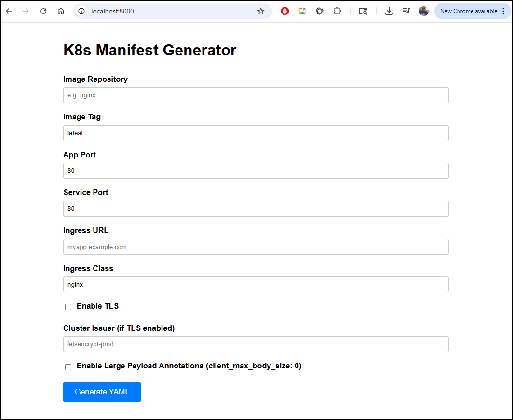The width and height of the screenshot is (513, 420).
Task: Click the browser back arrow
Action: (9, 11)
